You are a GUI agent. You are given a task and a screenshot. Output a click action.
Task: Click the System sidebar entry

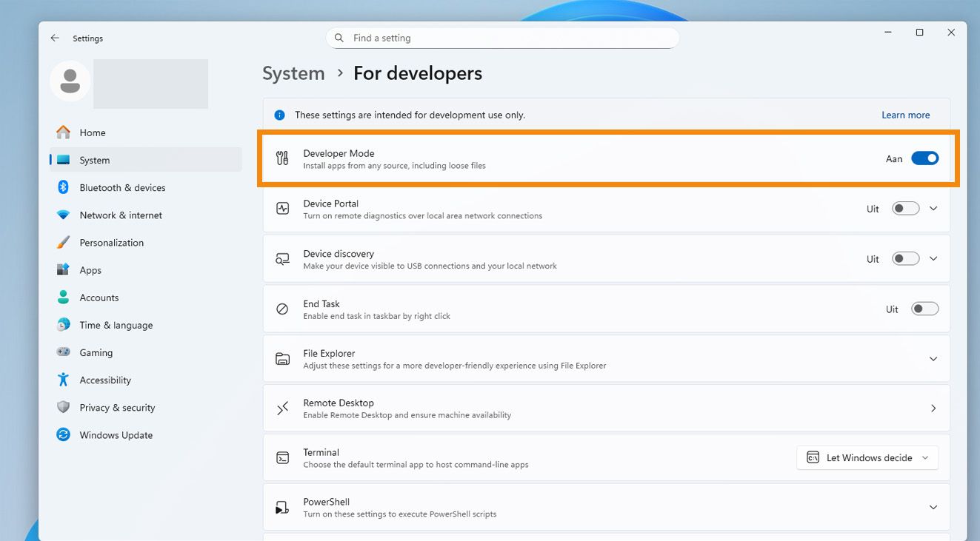[x=146, y=160]
